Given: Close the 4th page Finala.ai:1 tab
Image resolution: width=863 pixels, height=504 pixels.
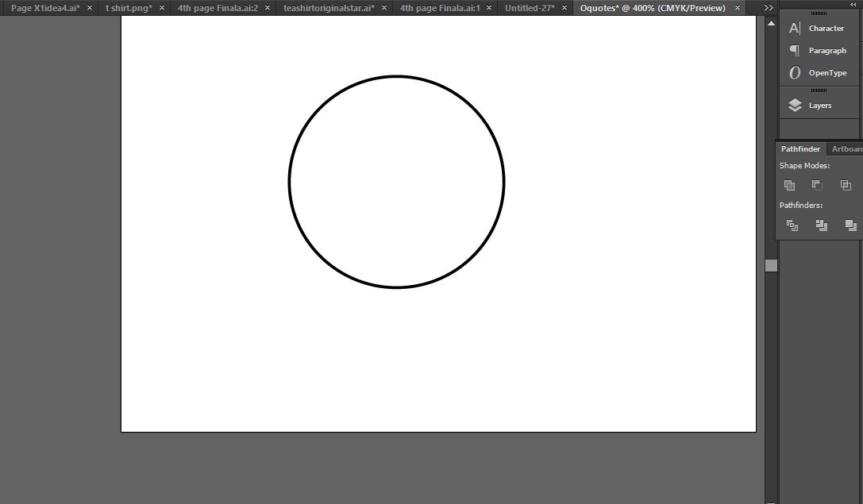Looking at the screenshot, I should click(489, 8).
